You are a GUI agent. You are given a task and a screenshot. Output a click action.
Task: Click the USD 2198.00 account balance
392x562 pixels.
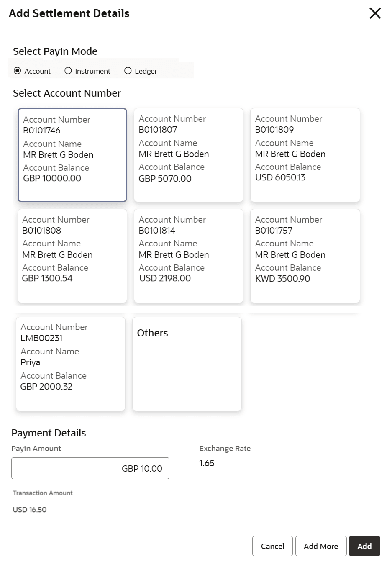tap(165, 278)
